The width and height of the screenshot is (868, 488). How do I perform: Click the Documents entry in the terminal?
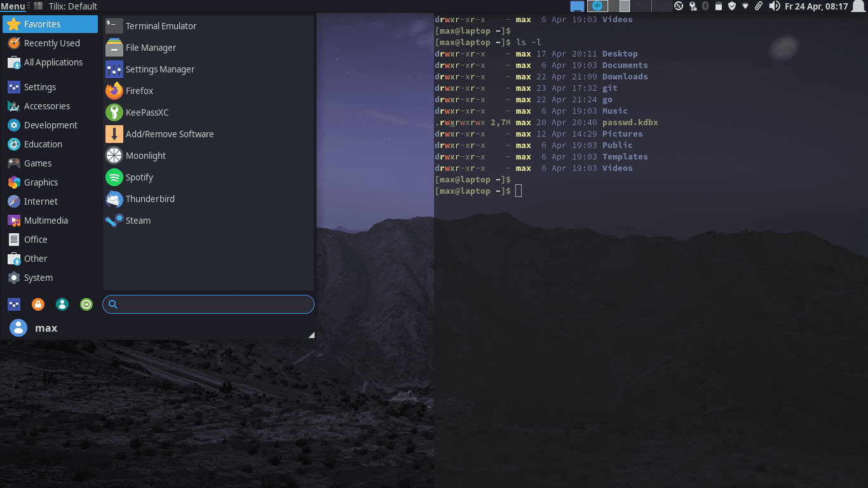point(625,65)
